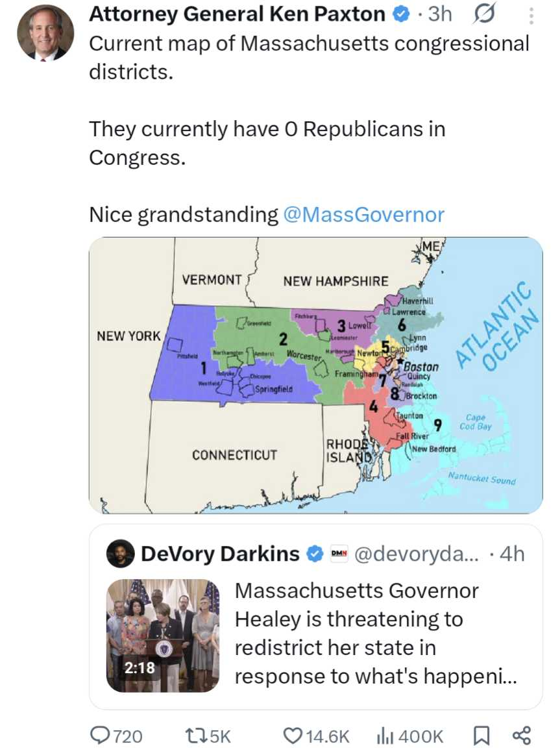Click the @devoryda... handle
This screenshot has width=560, height=755.
click(417, 554)
